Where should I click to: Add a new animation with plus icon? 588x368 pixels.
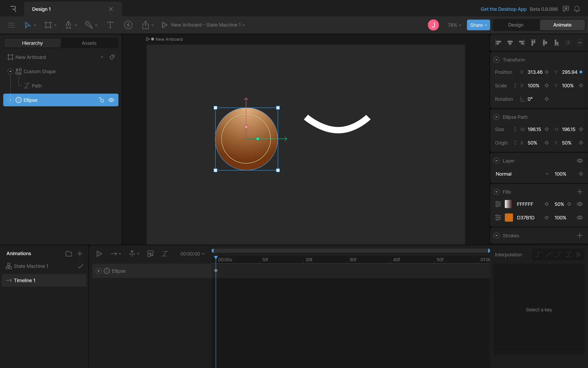click(80, 254)
